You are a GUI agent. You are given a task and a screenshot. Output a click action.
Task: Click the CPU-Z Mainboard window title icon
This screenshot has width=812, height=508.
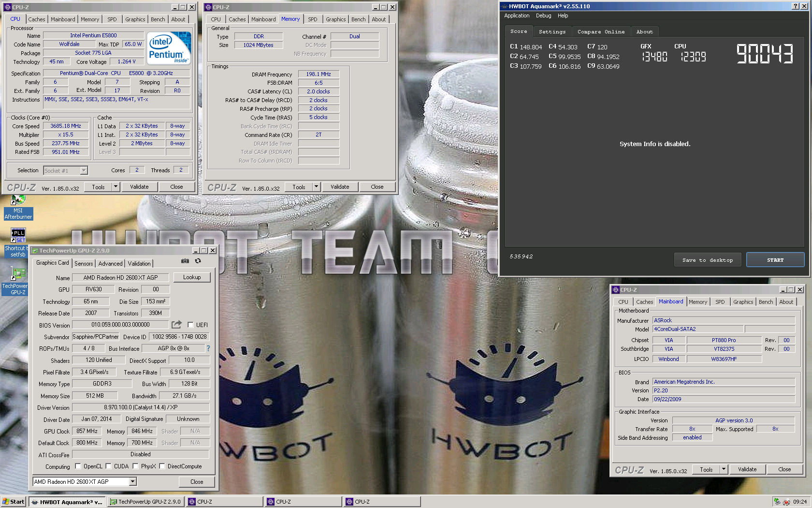point(616,290)
